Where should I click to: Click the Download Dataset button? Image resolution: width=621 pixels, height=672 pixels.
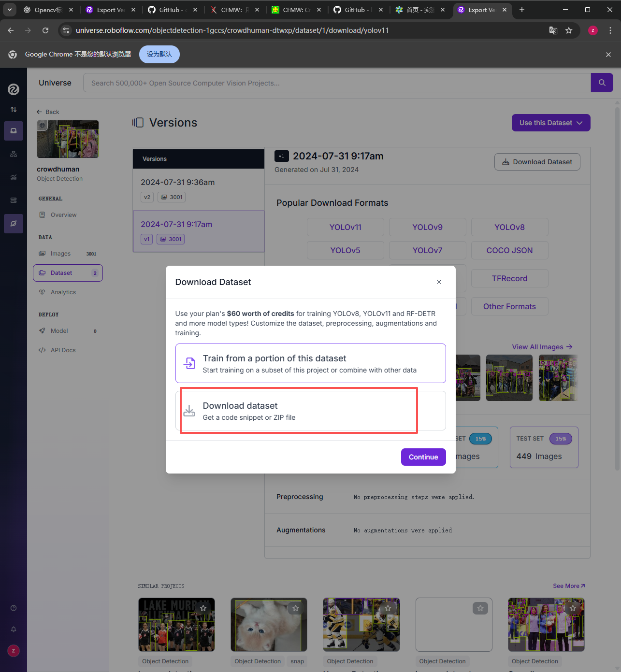tap(537, 162)
